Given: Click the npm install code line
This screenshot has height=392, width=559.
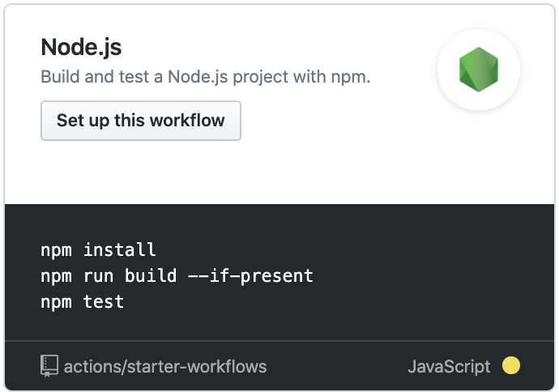Looking at the screenshot, I should (x=98, y=249).
